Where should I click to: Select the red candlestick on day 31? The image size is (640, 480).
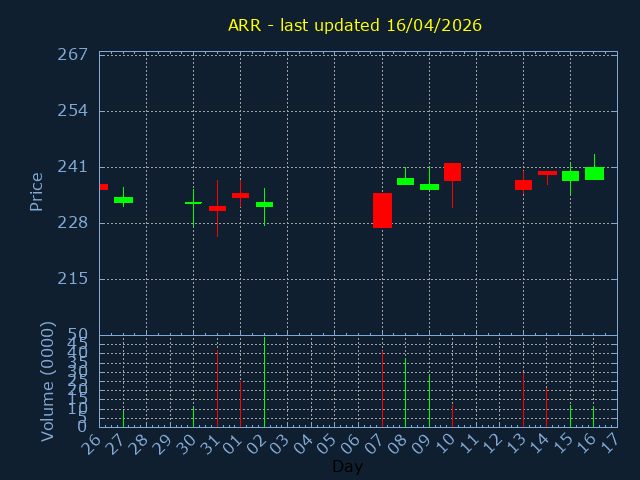[x=217, y=208]
